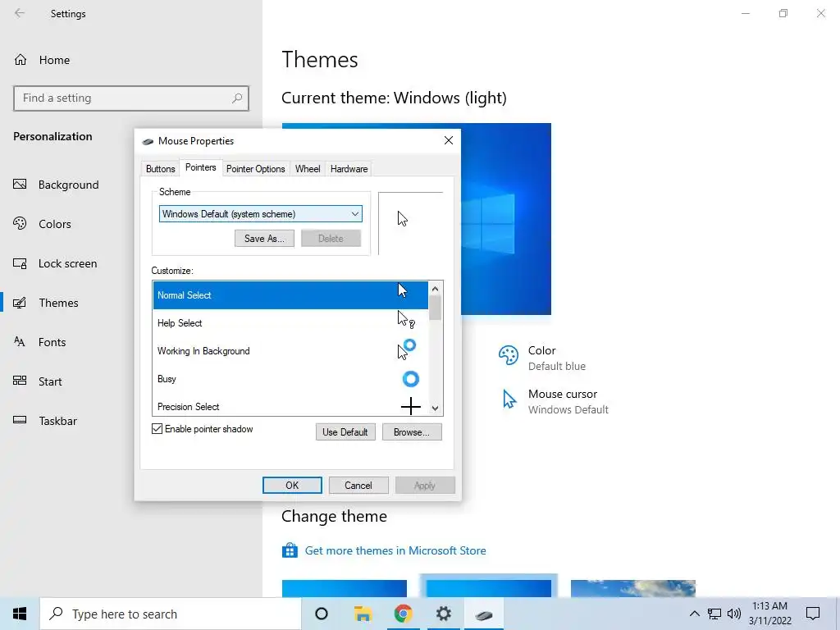Open the Hardware tab
Image resolution: width=840 pixels, height=630 pixels.
349,169
